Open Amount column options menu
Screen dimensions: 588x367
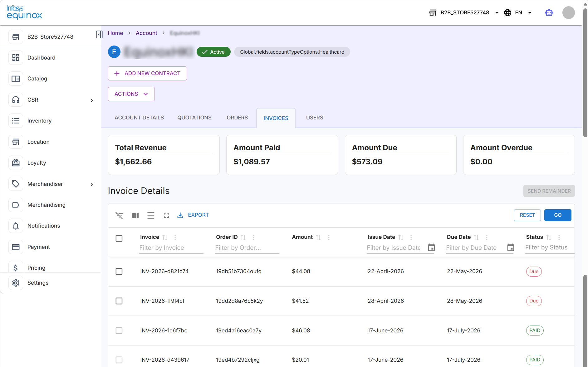[x=329, y=237]
